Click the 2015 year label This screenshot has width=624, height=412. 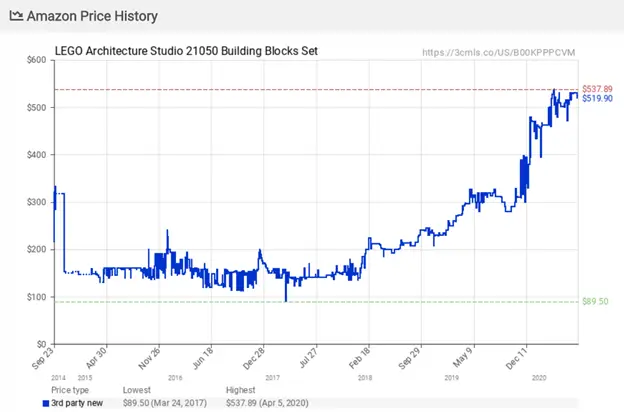pyautogui.click(x=85, y=378)
